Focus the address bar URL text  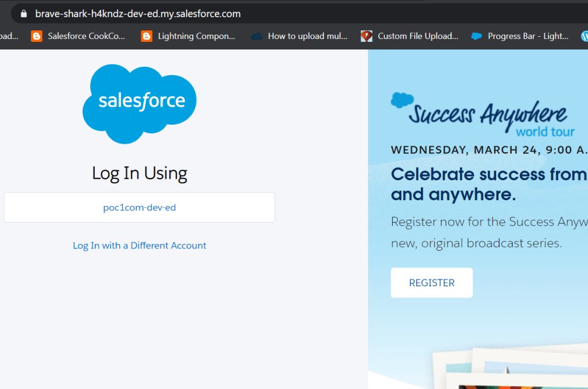(x=138, y=13)
